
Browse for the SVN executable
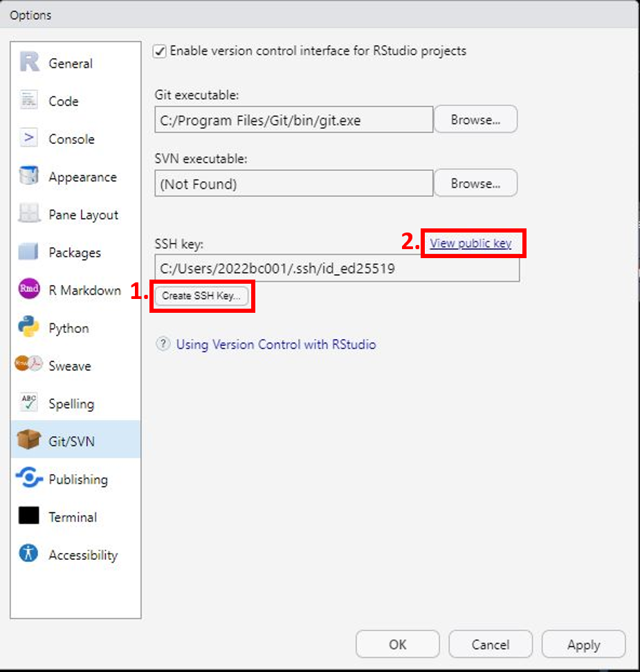[475, 183]
